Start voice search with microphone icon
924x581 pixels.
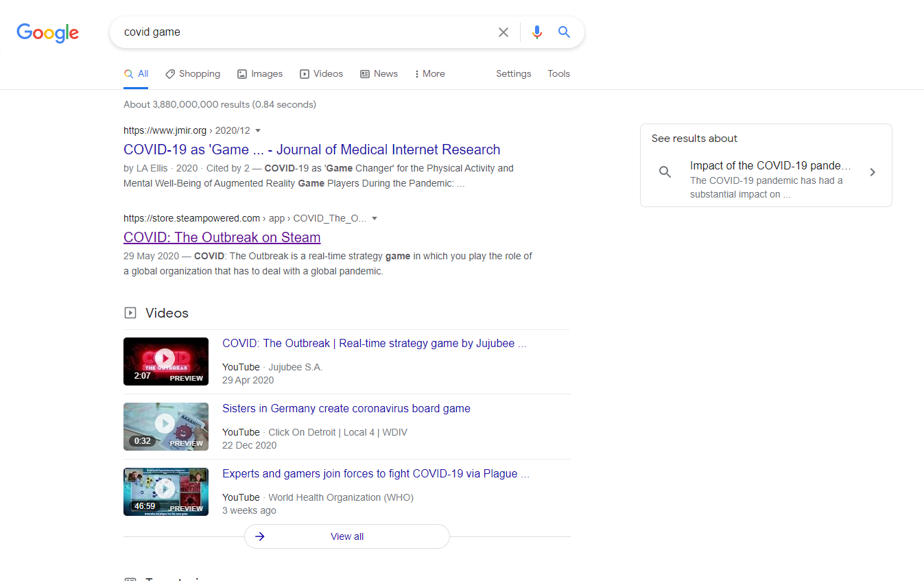tap(537, 32)
